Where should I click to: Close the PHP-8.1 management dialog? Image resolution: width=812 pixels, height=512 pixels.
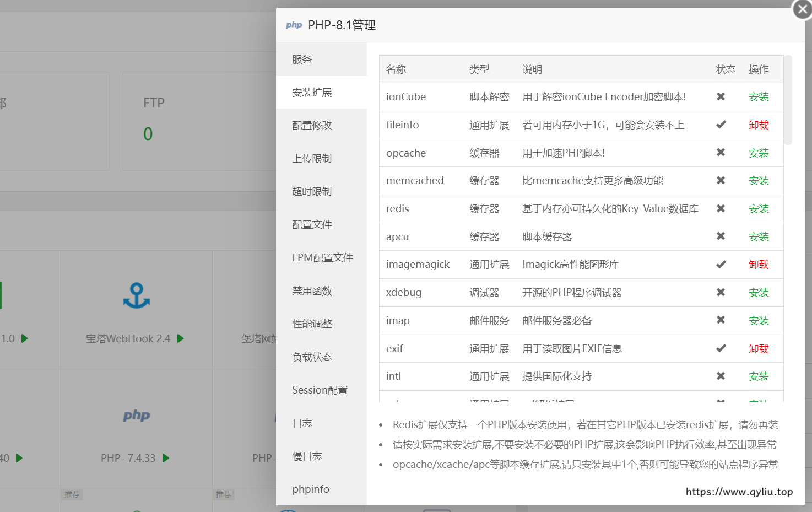click(x=802, y=9)
